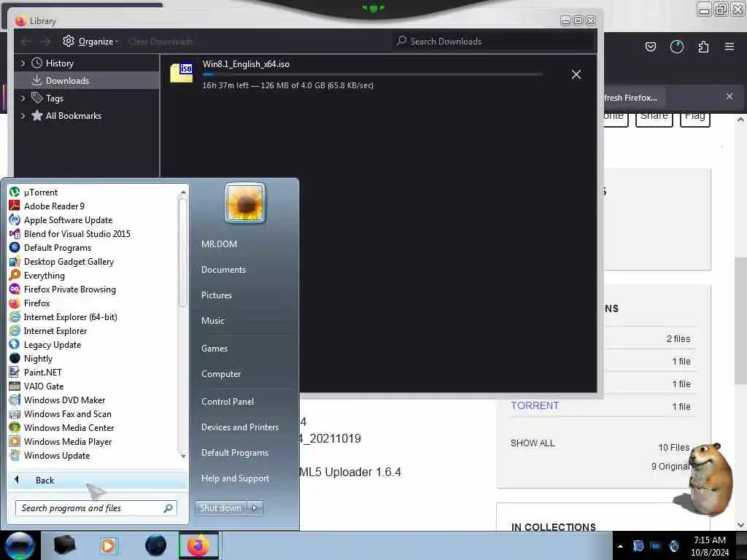Open Windows Media Player from the list
Screen dimensions: 747x560
point(68,441)
